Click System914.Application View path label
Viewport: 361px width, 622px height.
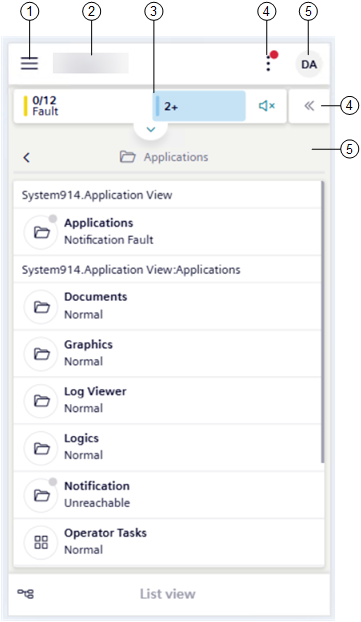click(x=97, y=195)
